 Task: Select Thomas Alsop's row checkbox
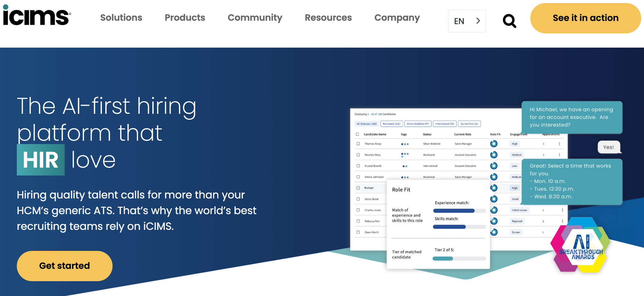click(x=358, y=144)
